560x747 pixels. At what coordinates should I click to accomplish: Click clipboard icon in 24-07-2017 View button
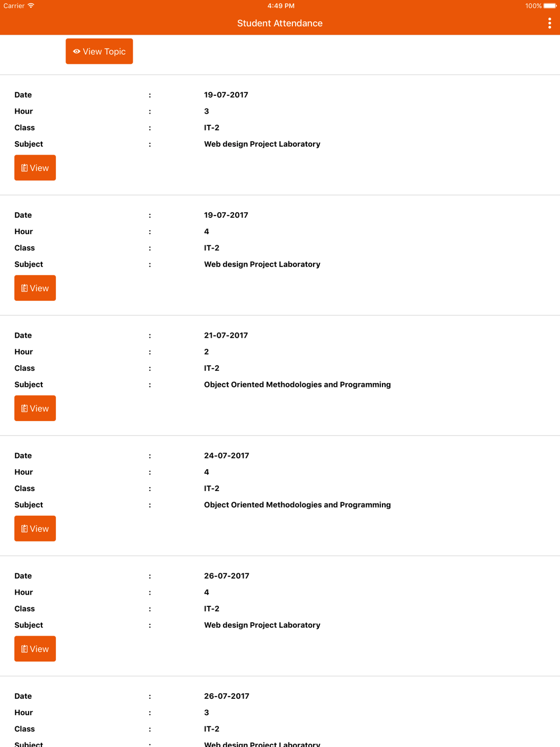click(x=24, y=529)
